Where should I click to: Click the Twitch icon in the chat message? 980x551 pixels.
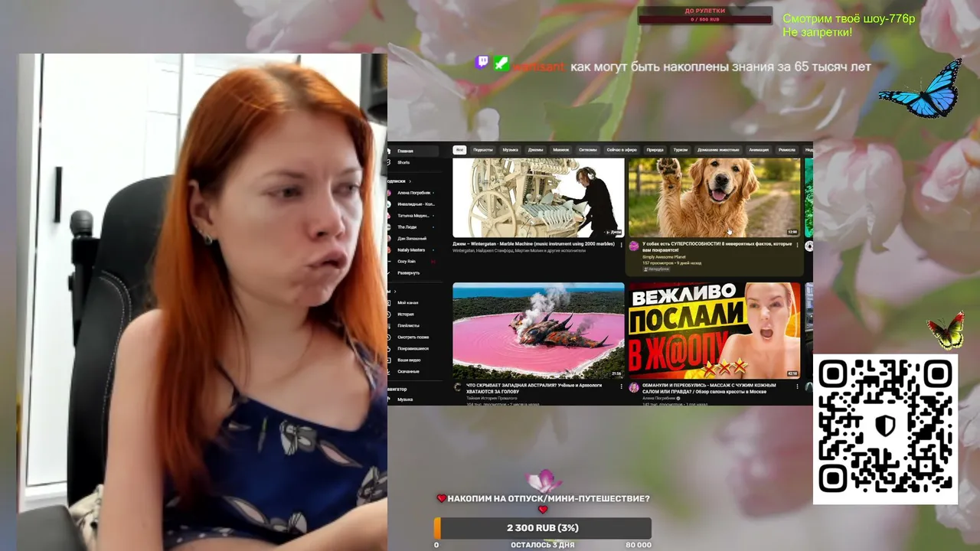pos(482,63)
